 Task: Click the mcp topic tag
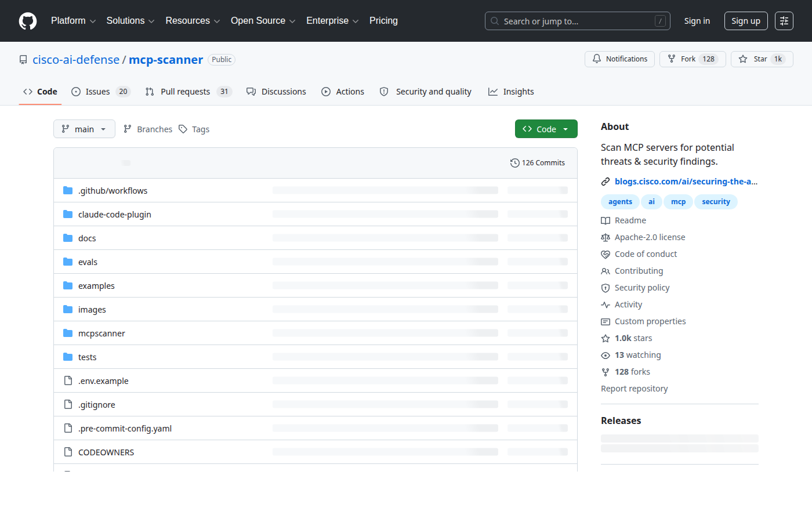678,202
